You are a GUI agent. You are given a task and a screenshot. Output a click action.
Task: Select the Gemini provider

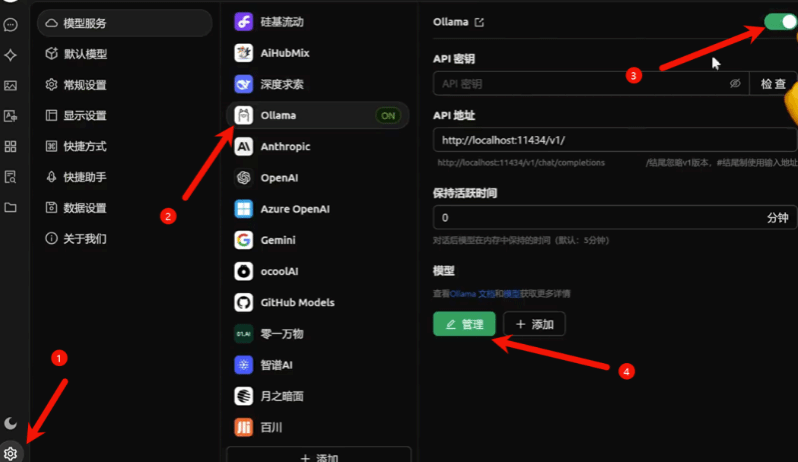pyautogui.click(x=318, y=240)
